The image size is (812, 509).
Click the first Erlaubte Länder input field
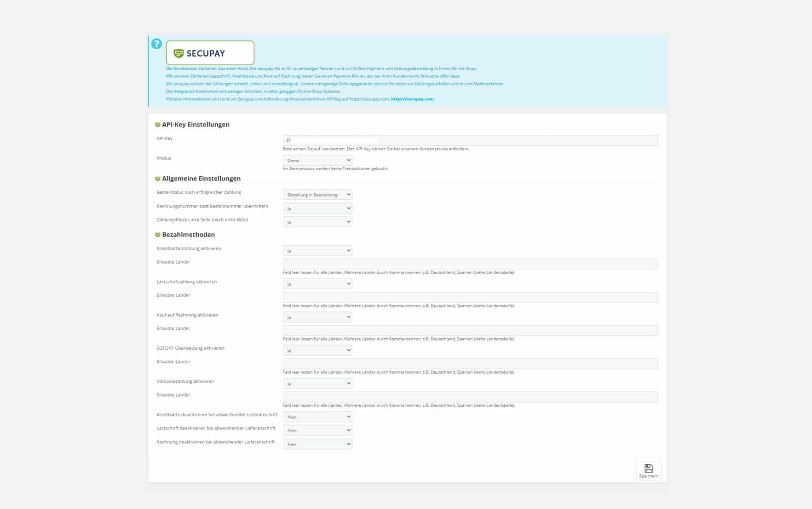(x=469, y=264)
